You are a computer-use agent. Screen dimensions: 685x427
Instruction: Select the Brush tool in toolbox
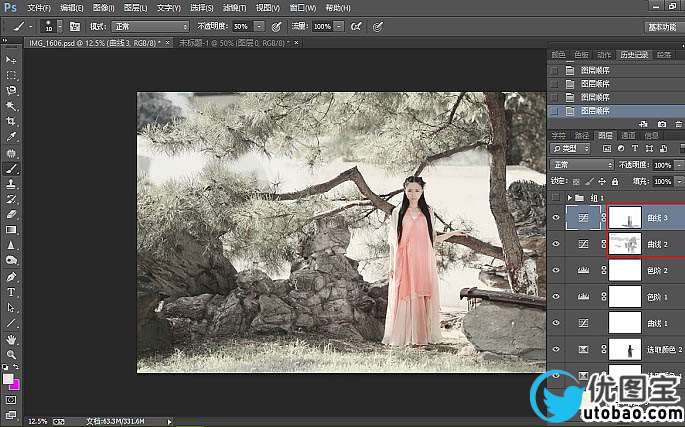click(x=11, y=169)
